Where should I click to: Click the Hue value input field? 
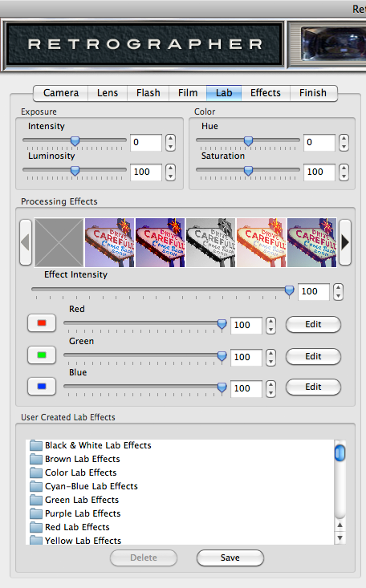[x=319, y=143]
